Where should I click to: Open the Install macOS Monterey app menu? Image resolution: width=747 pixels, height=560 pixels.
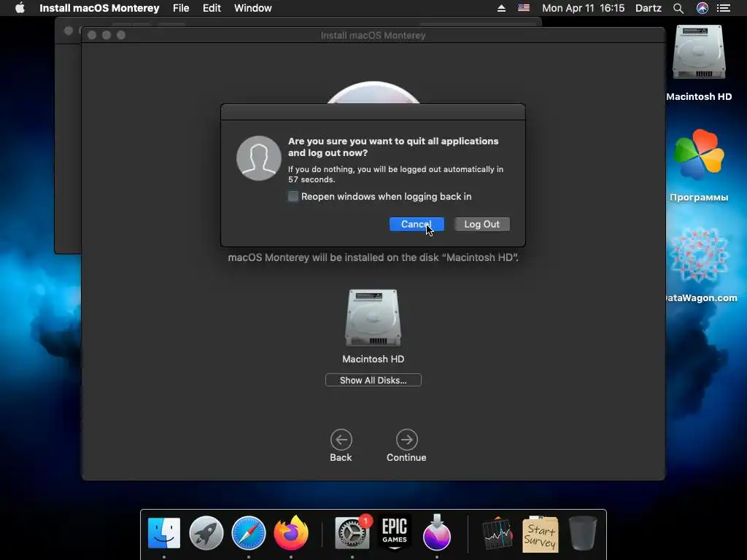coord(99,8)
